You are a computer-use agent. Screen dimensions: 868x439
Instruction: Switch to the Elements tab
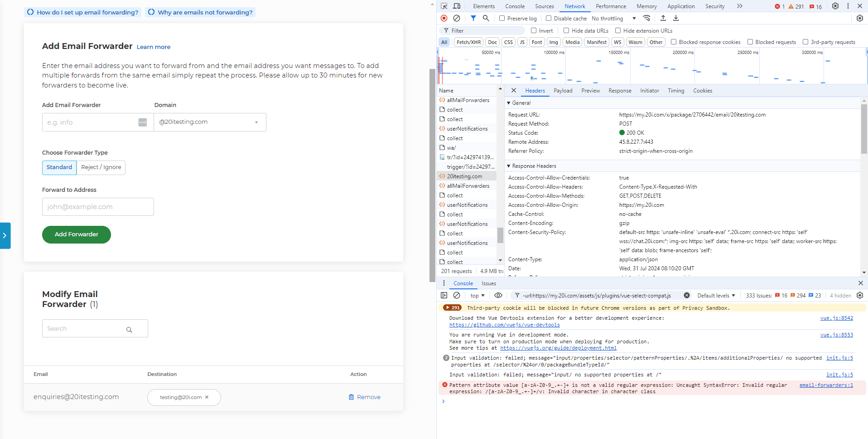484,6
